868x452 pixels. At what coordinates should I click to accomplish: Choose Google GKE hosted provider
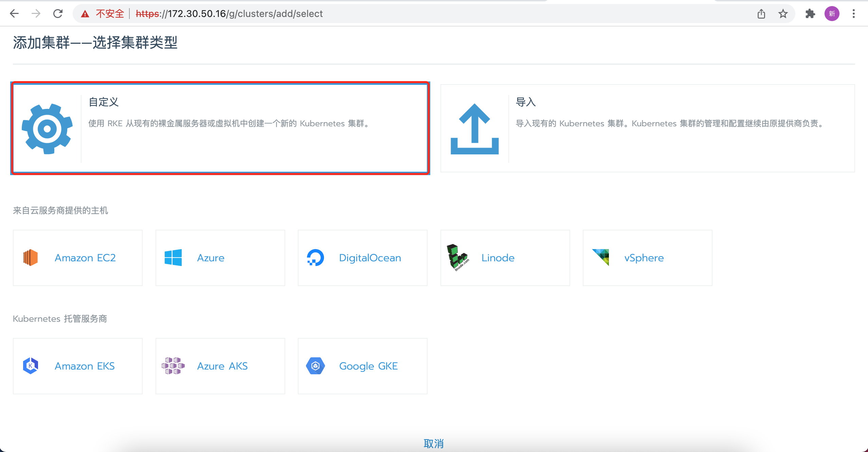coord(363,366)
